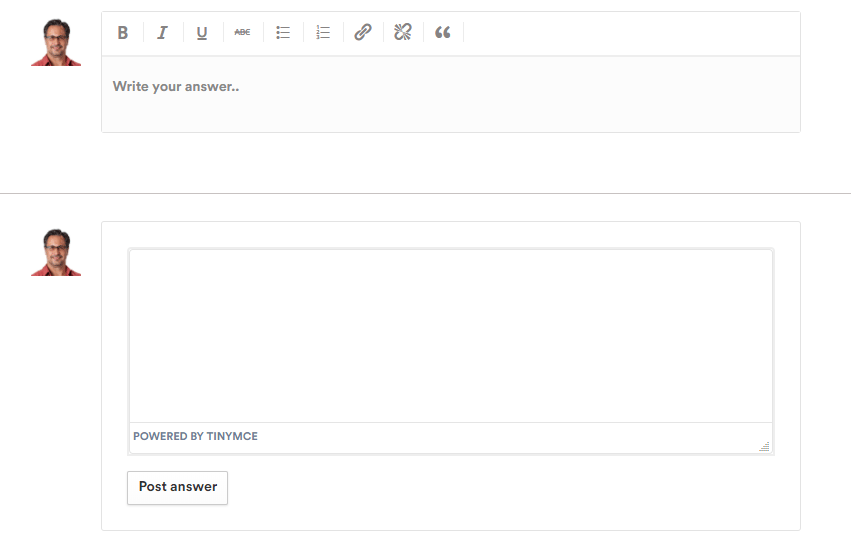The image size is (852, 547).
Task: Insert a bulleted list
Action: (x=283, y=33)
